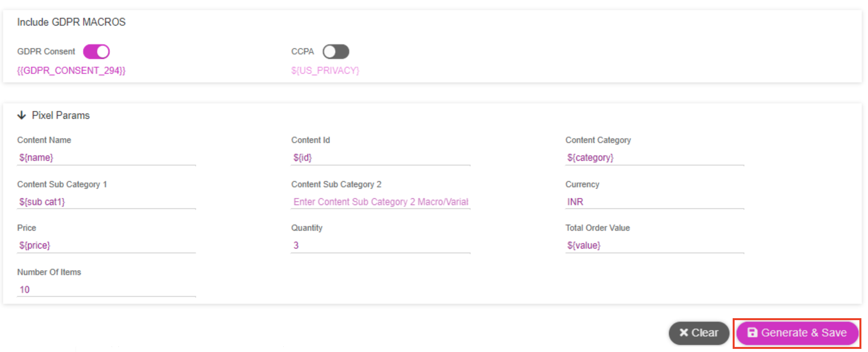Click the X icon on the Clear button
Viewport: 868px width, 352px height.
click(x=683, y=333)
